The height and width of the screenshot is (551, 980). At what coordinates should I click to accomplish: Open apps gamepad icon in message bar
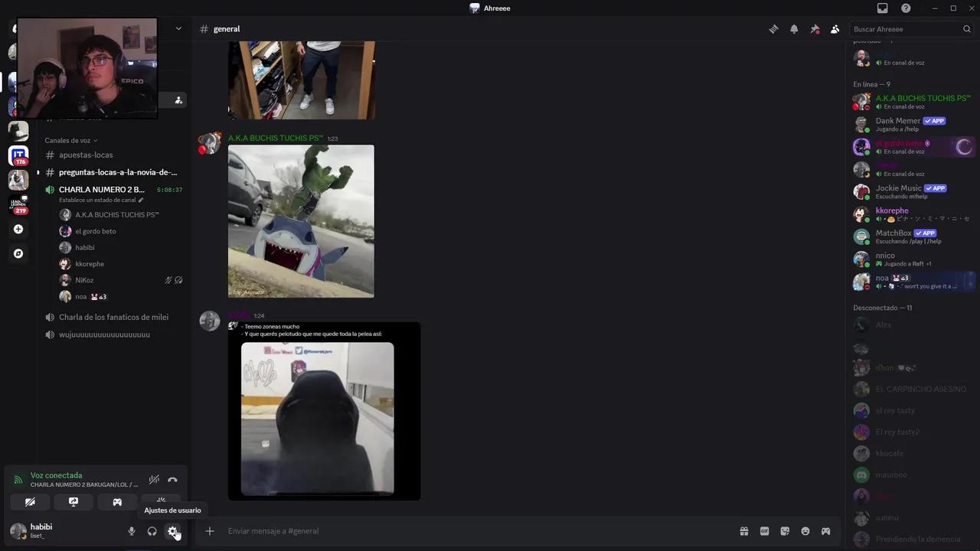click(826, 531)
